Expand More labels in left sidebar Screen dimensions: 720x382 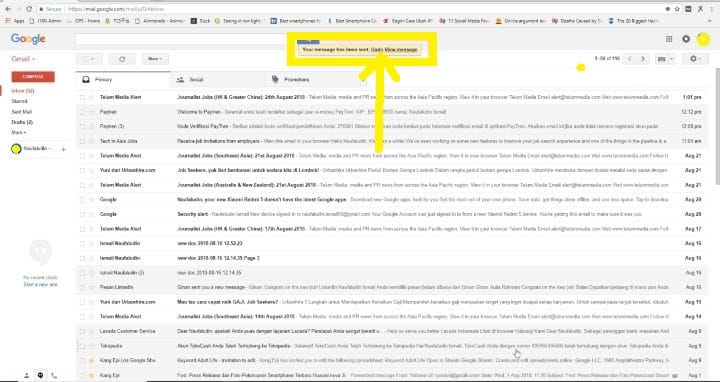(x=19, y=133)
